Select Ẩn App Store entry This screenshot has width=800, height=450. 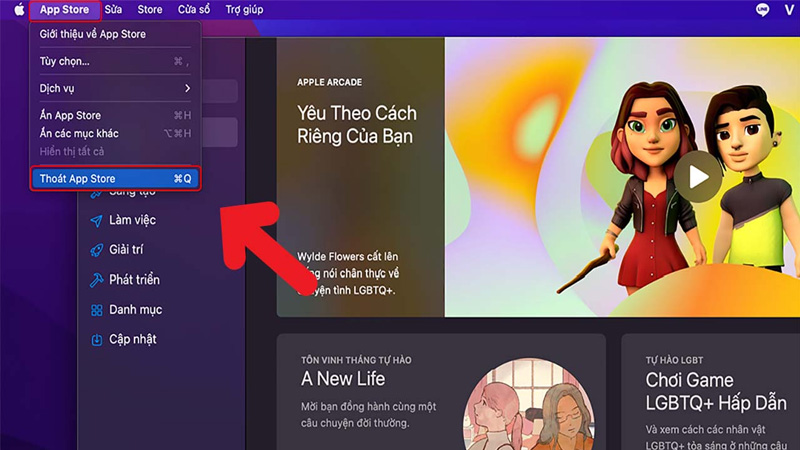115,115
